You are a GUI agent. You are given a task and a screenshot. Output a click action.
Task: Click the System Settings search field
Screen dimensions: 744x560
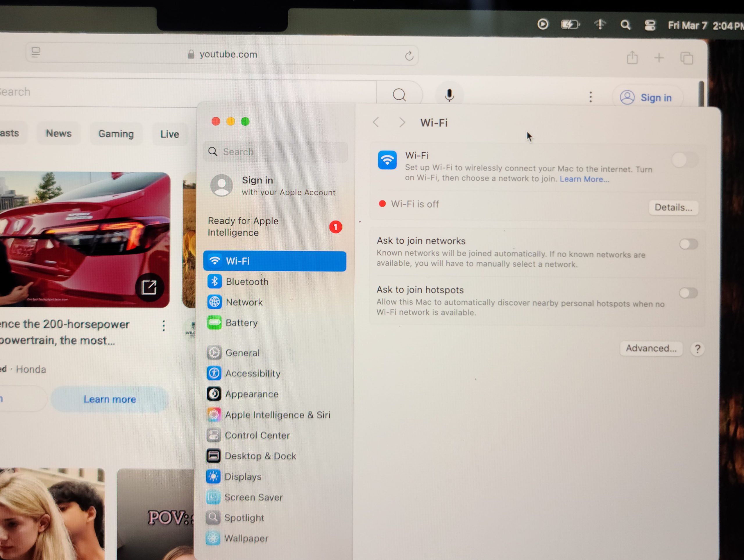coord(276,152)
